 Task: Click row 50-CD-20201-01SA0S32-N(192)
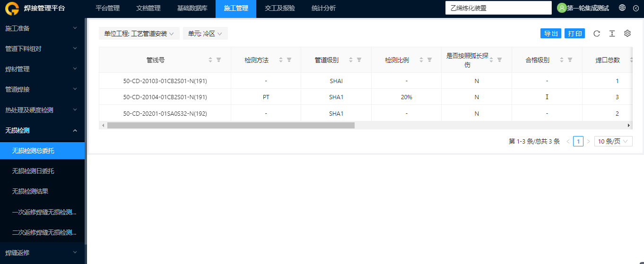click(365, 113)
